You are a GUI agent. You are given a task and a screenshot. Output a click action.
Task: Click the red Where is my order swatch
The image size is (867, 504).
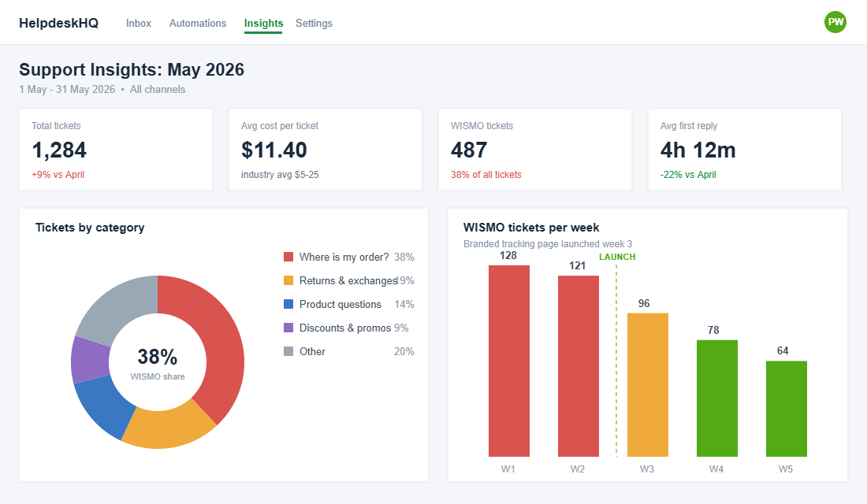[288, 257]
